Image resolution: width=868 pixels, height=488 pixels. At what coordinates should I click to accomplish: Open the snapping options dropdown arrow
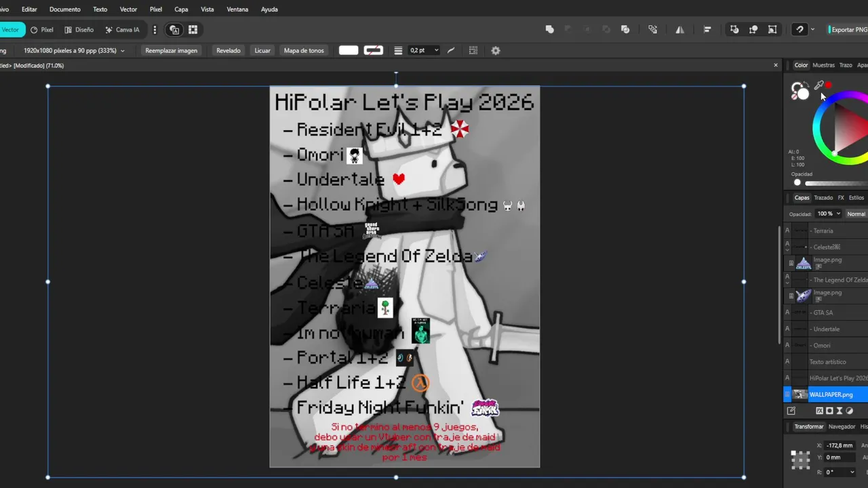click(x=812, y=30)
